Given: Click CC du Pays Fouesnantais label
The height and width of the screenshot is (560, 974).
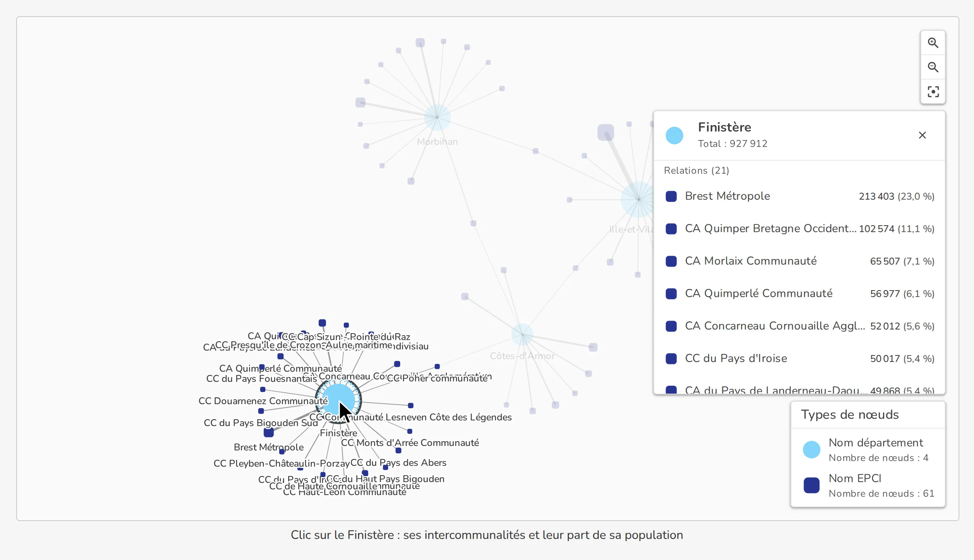Looking at the screenshot, I should (x=261, y=379).
